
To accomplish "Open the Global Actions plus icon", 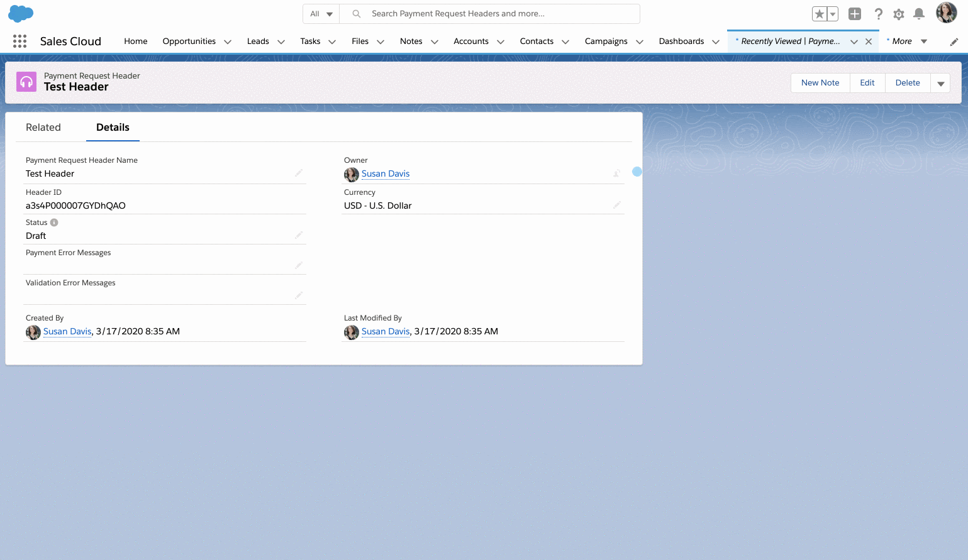I will [x=855, y=14].
